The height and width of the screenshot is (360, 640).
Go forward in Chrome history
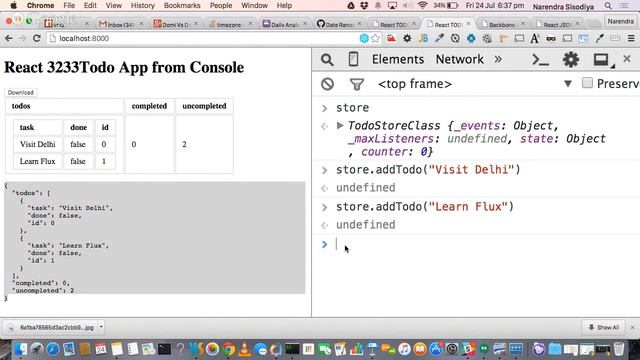click(22, 38)
